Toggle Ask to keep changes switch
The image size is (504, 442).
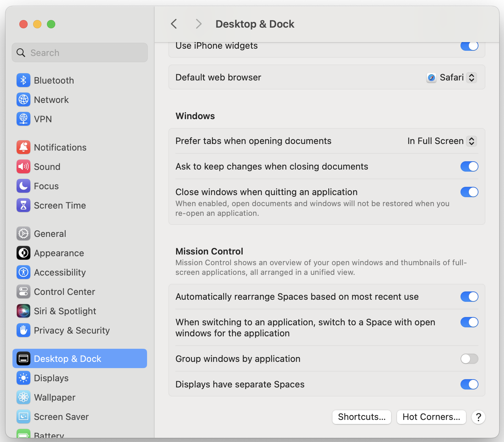(469, 166)
